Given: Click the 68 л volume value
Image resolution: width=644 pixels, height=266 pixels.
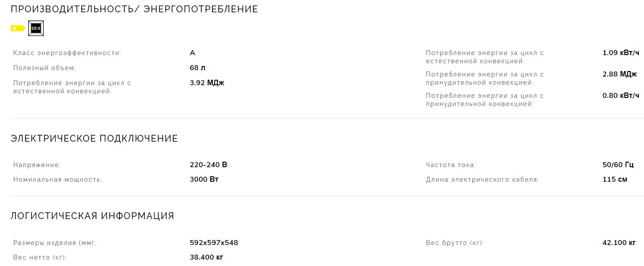Looking at the screenshot, I should coord(197,68).
